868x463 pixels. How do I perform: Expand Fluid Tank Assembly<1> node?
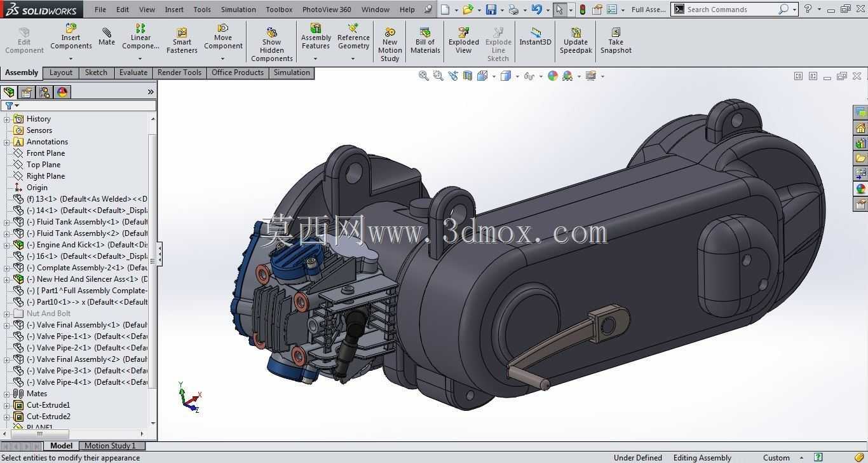[7, 222]
